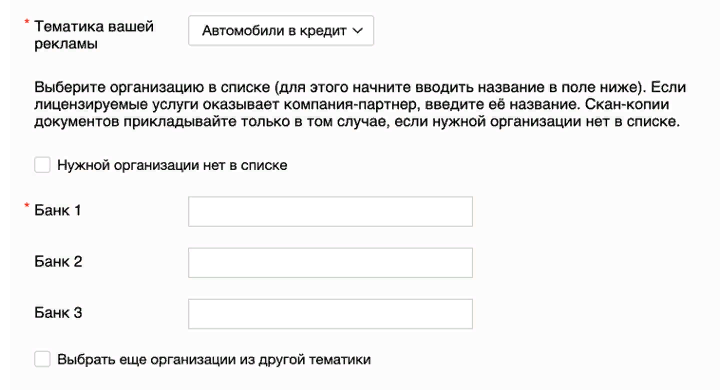Focus the Банк 1 input field
This screenshot has width=720, height=390.
330,211
